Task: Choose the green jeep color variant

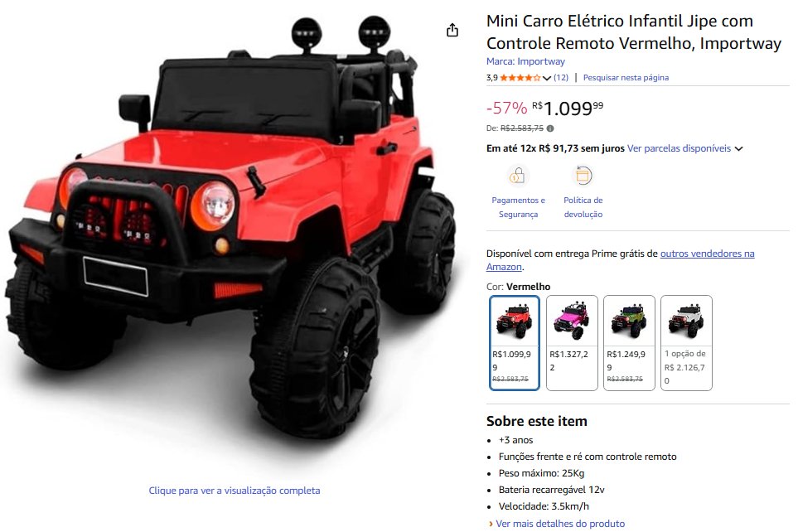Action: (629, 343)
